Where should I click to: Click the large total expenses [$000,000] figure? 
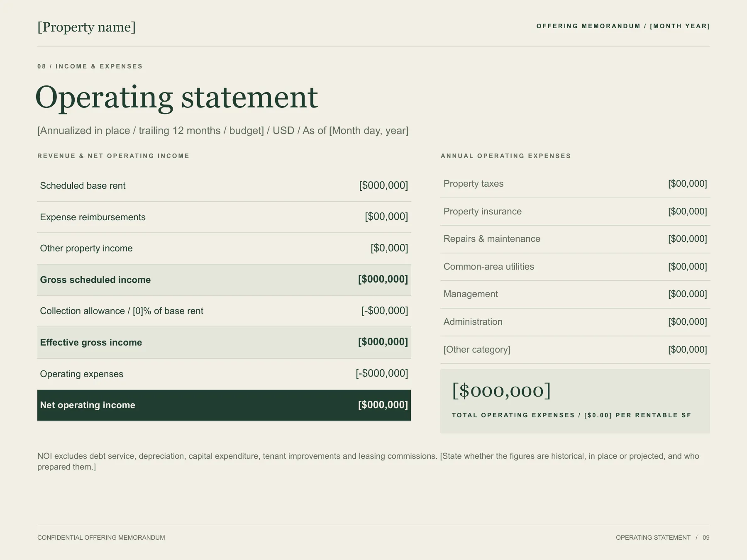pyautogui.click(x=501, y=391)
